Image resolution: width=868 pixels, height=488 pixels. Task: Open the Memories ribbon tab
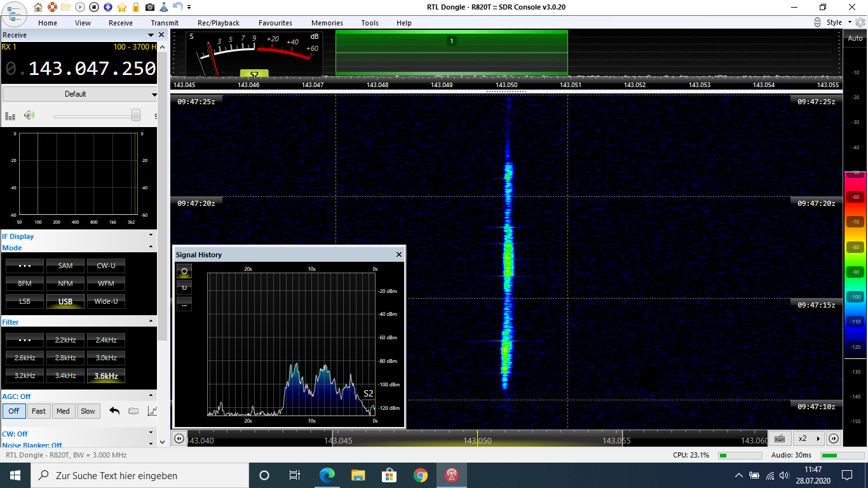pos(327,23)
